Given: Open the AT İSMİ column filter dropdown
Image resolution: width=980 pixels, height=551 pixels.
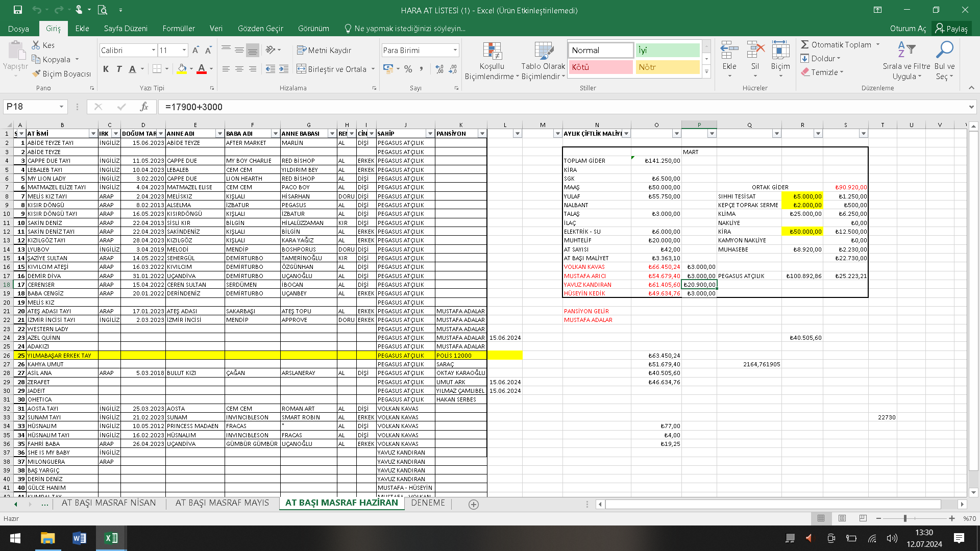Looking at the screenshot, I should [x=93, y=134].
